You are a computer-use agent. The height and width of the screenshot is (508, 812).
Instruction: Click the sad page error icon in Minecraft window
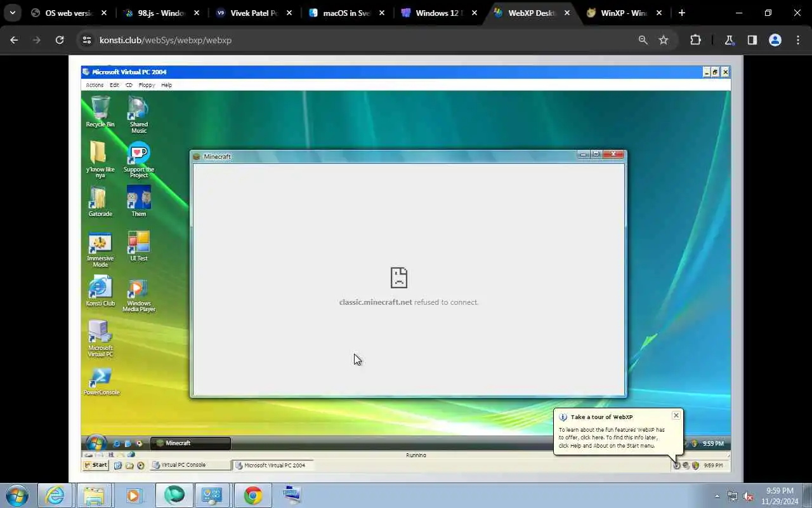click(x=399, y=277)
